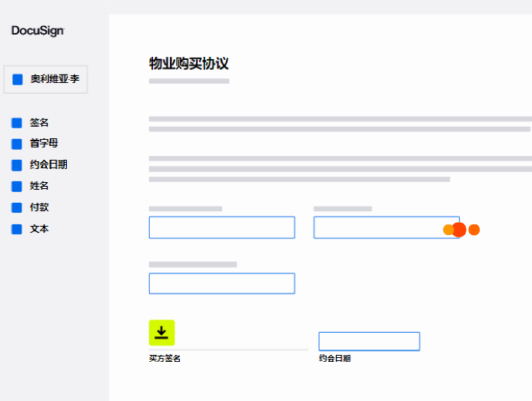Pick the 姓名 field label in sidebar
Viewport: 532px width, 401px height.
pyautogui.click(x=39, y=186)
